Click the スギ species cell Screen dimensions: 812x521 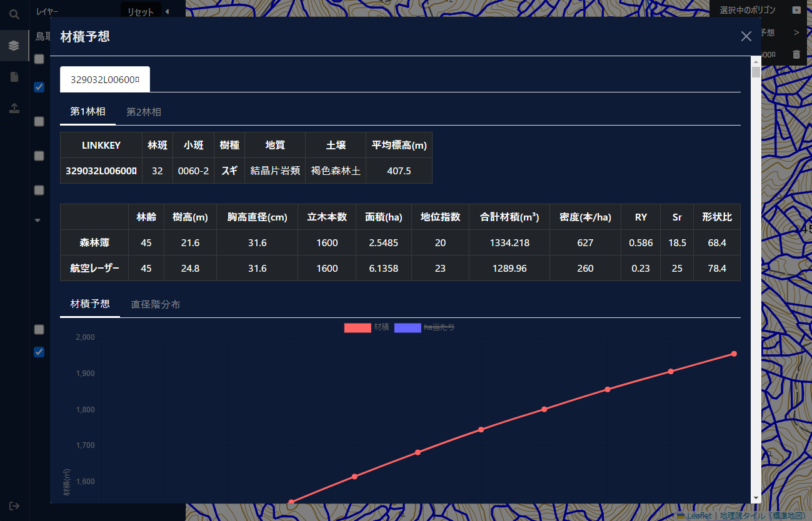click(x=229, y=171)
